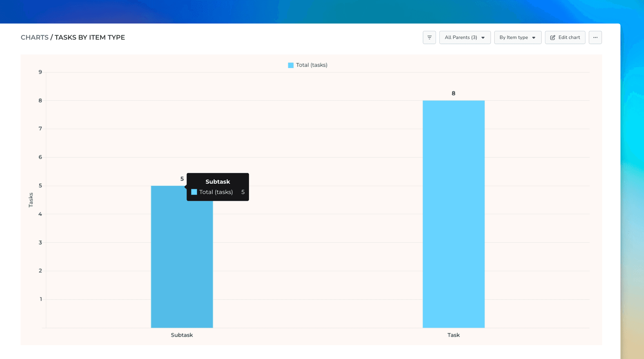Open the All Parents (3) dropdown
The height and width of the screenshot is (359, 644).
pos(465,37)
